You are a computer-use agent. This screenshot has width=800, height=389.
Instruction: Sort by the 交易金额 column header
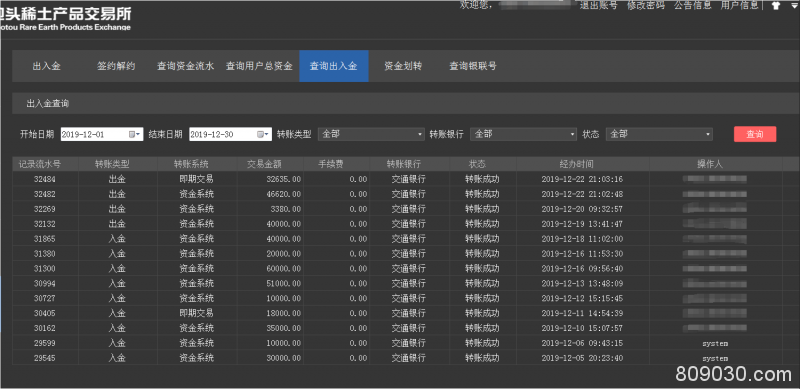click(x=270, y=164)
